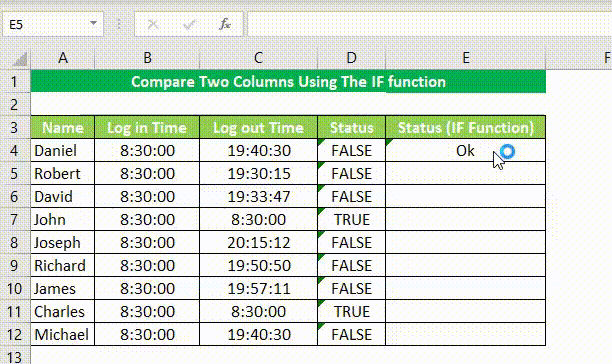
Task: Click the Enter checkmark icon in formula bar
Action: tap(189, 25)
